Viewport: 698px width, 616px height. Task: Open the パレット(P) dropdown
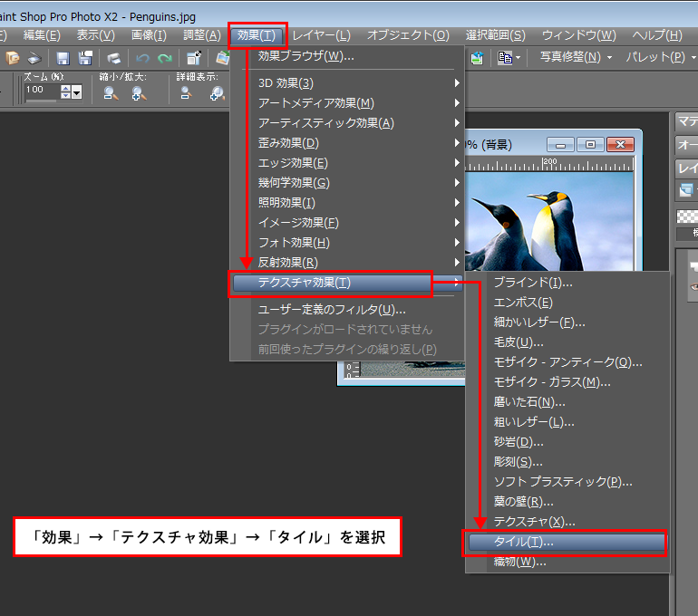coord(660,57)
